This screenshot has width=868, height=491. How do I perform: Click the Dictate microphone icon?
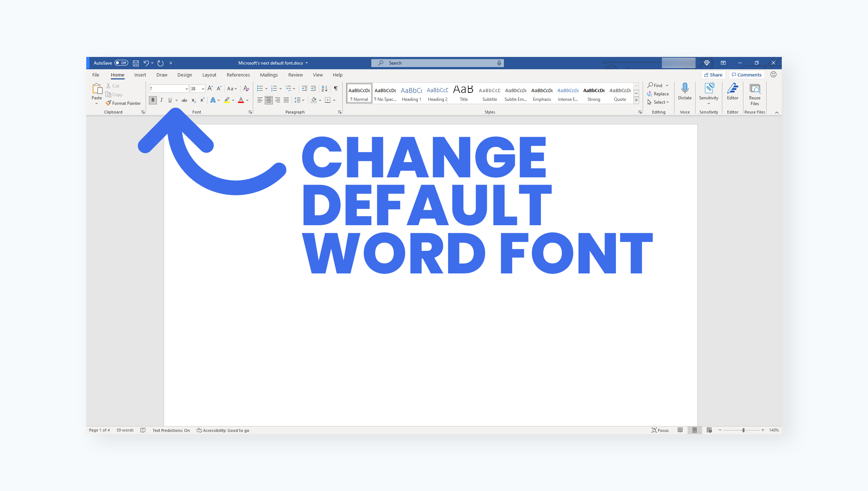click(685, 88)
